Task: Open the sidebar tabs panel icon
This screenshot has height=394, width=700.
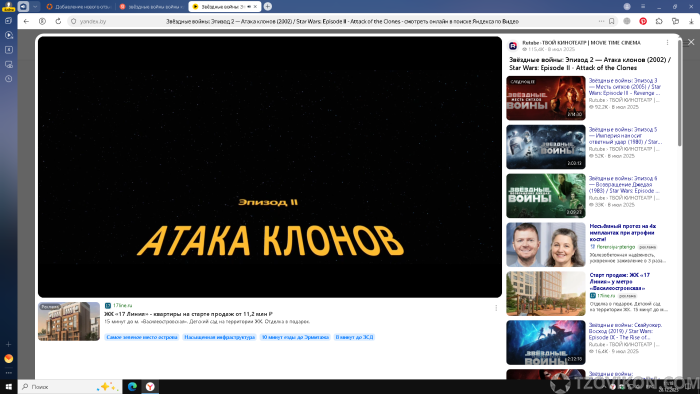Action: pyautogui.click(x=8, y=21)
